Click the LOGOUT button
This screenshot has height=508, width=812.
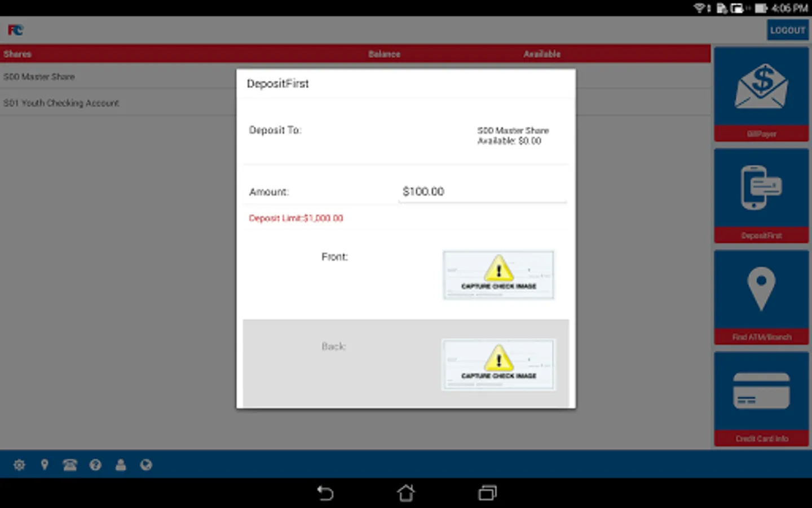pos(787,30)
